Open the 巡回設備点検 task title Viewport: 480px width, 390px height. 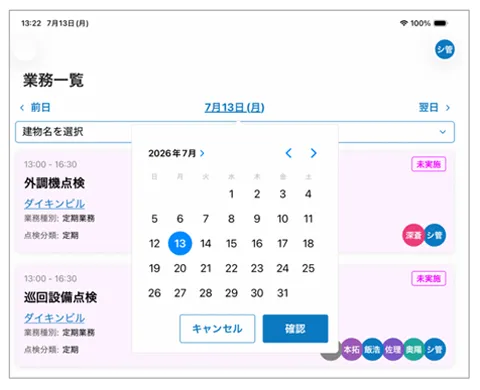pos(60,297)
